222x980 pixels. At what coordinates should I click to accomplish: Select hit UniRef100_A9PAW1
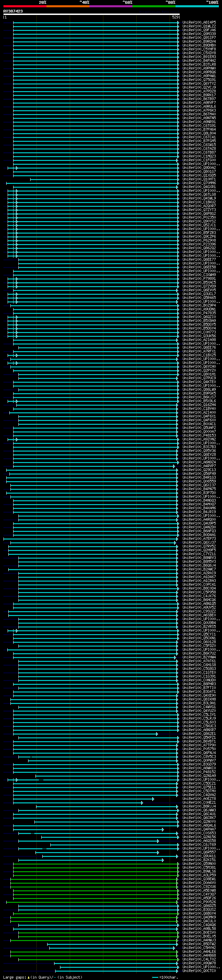click(x=199, y=76)
